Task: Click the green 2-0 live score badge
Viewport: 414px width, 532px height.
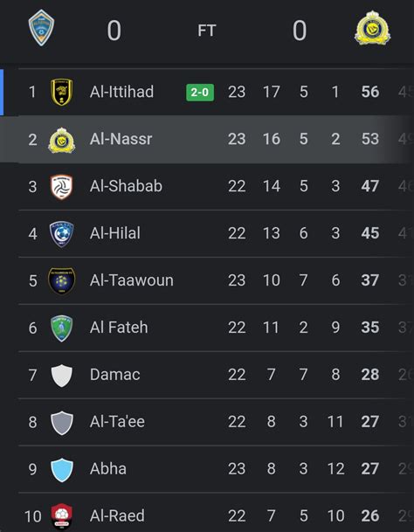Action: 200,93
